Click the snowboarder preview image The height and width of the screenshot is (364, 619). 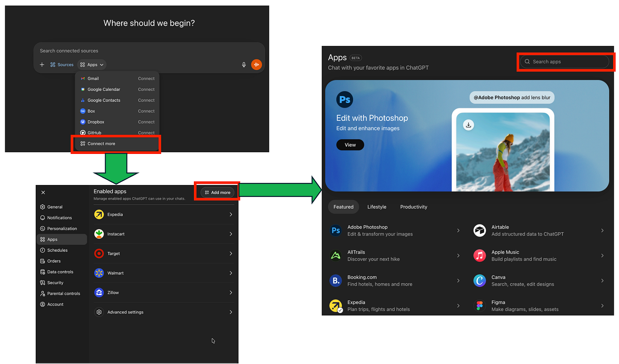pos(503,152)
